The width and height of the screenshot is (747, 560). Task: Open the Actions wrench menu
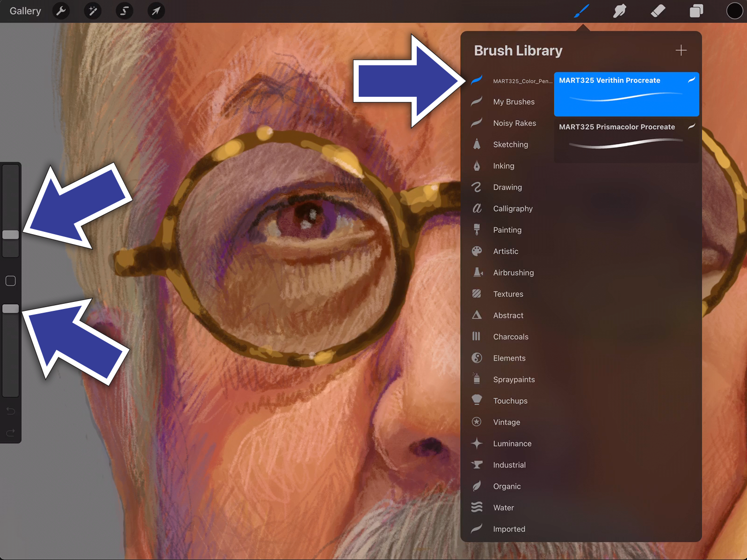61,11
